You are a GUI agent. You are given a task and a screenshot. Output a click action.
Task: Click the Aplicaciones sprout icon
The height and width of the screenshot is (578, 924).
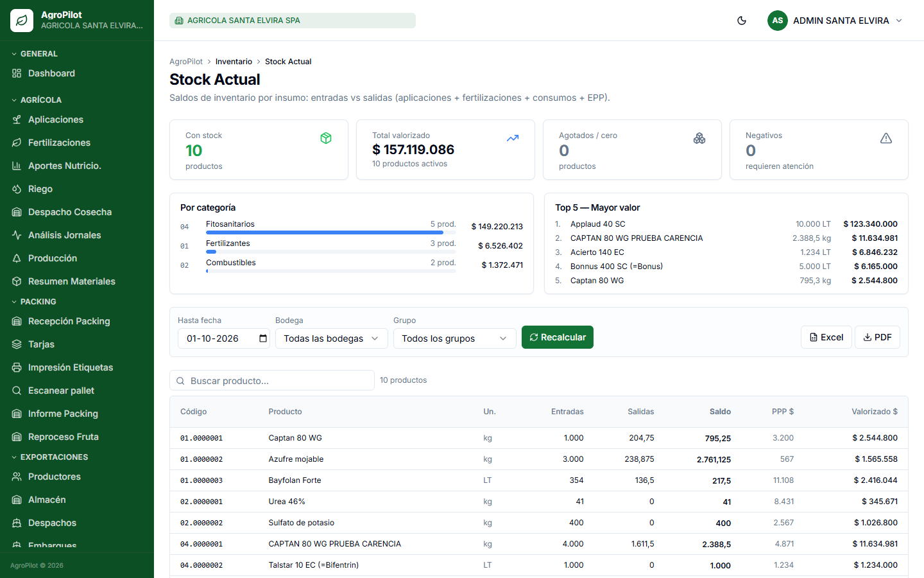(17, 119)
